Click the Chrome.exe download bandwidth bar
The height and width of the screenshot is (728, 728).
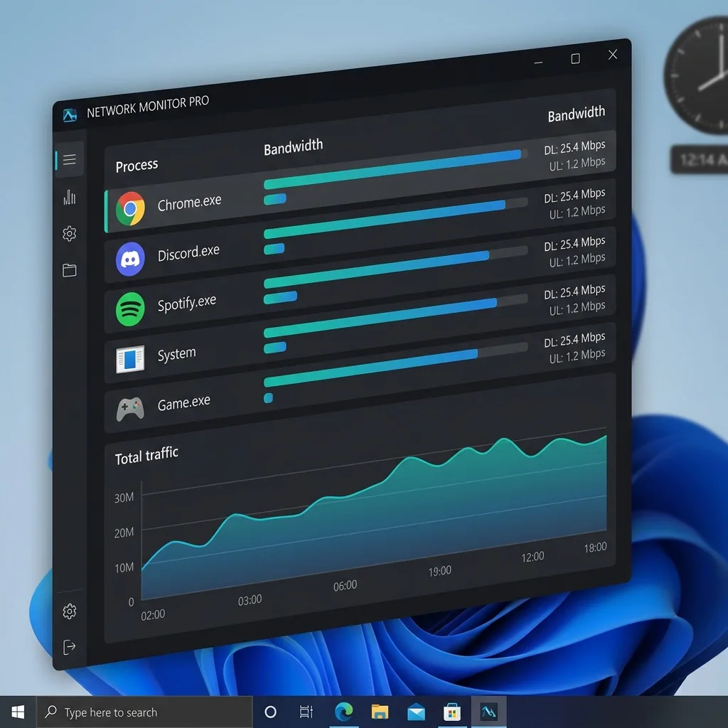click(x=392, y=169)
